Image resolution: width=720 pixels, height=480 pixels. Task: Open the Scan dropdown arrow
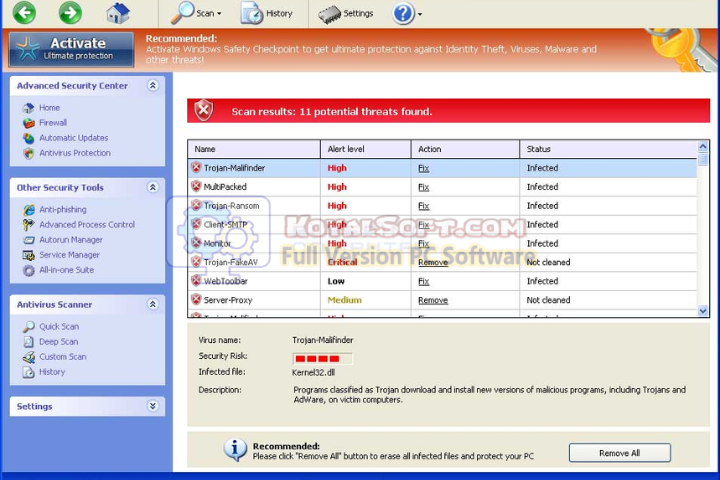point(219,14)
